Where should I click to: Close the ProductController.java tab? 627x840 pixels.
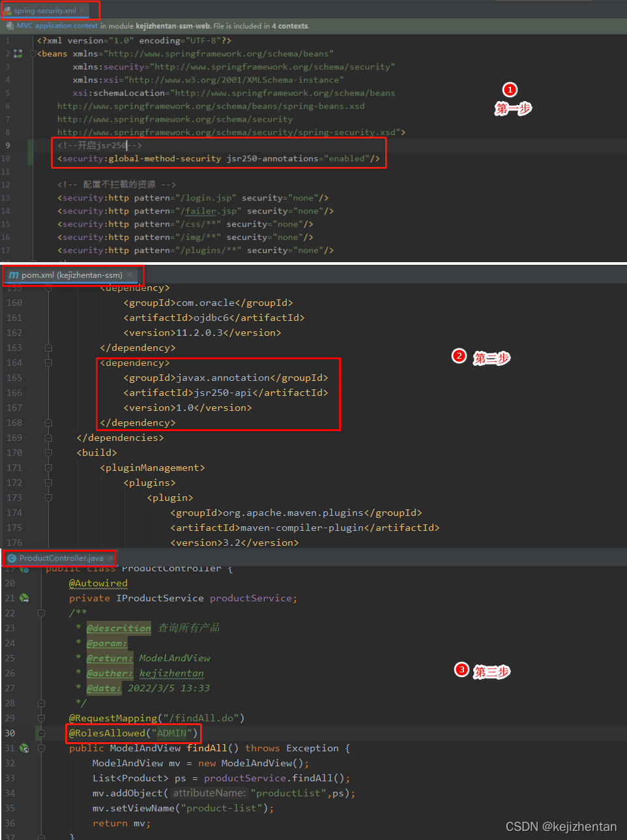[x=110, y=558]
